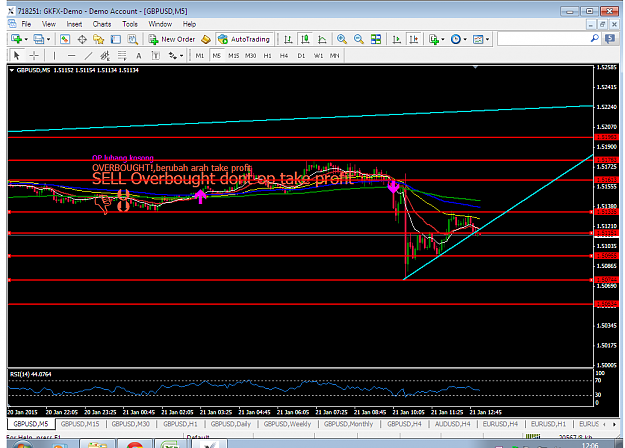Select the Fibonacci retracement tool
This screenshot has height=448, width=625.
pos(122,55)
